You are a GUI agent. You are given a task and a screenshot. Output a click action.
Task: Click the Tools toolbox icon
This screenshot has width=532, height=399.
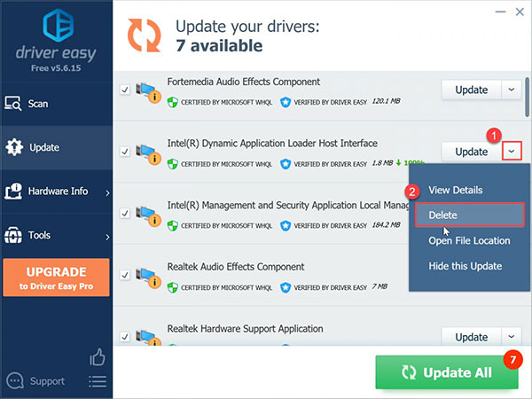tap(13, 235)
